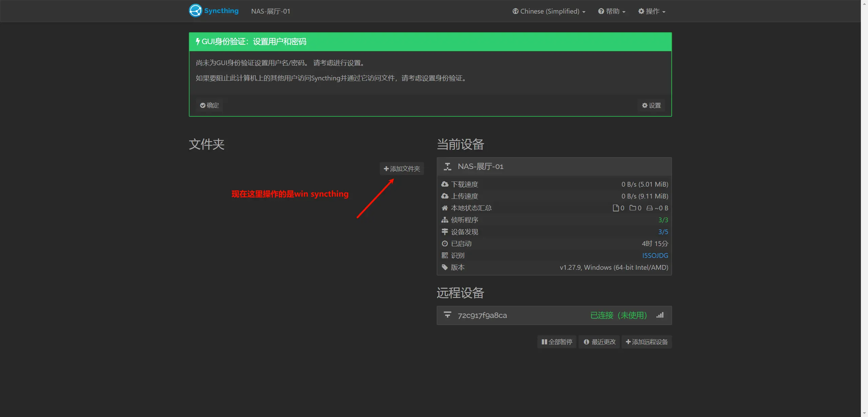This screenshot has height=417, width=868.
Task: Click the download speed cloud icon
Action: (445, 184)
